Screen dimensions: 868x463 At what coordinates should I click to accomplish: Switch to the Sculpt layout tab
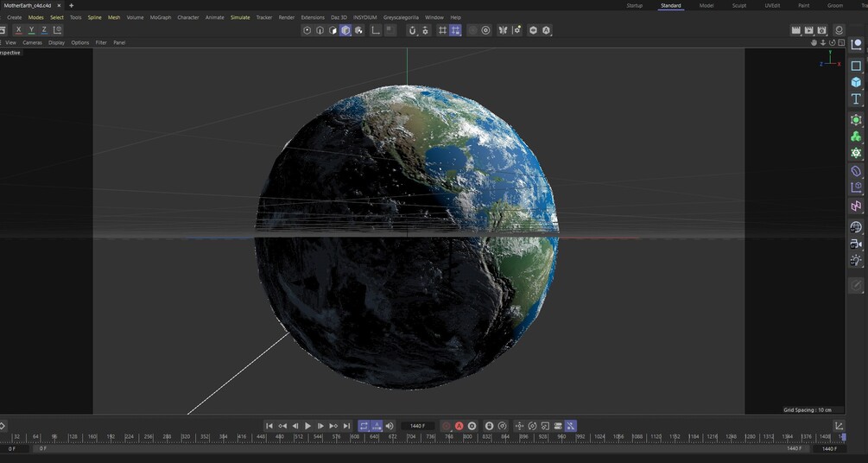(x=739, y=5)
